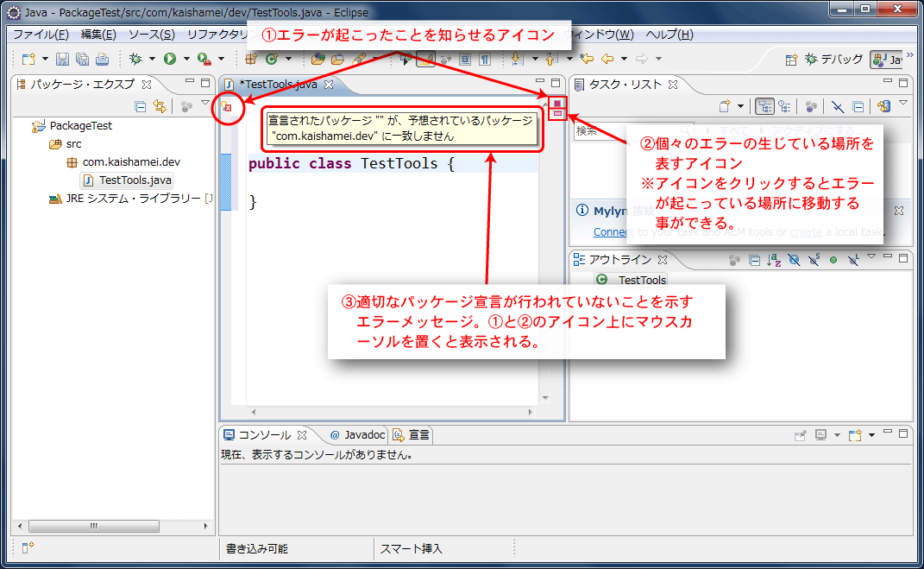This screenshot has height=569, width=924.
Task: Toggle Pin Console icon
Action: click(800, 436)
